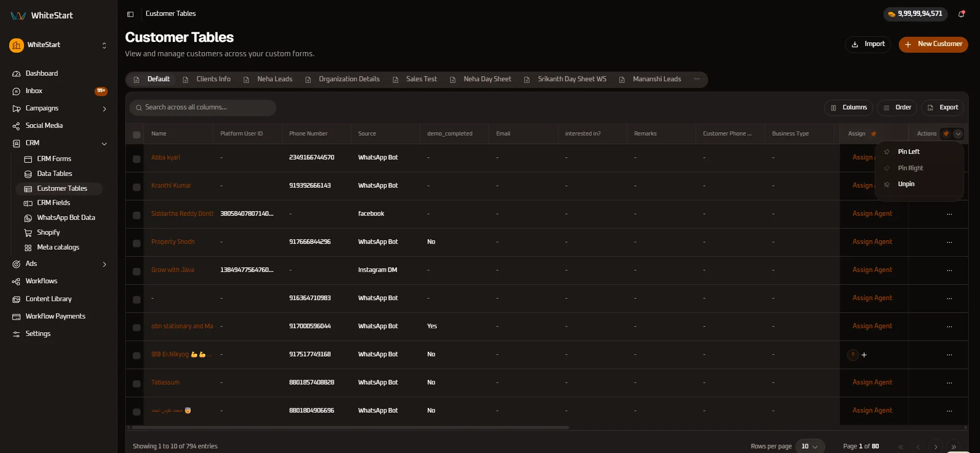Check the Property Shodh row checkbox

point(136,243)
